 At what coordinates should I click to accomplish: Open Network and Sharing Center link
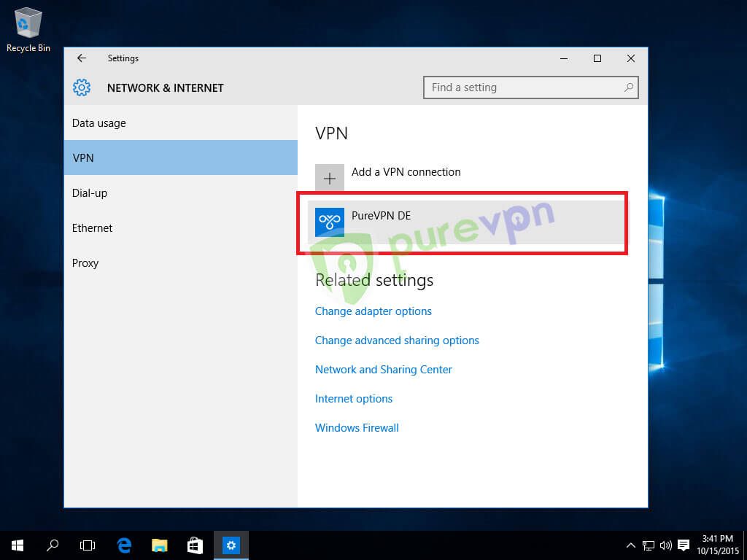coord(384,370)
